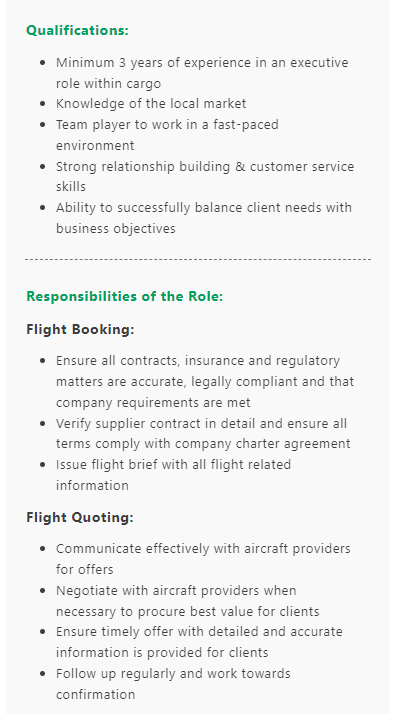This screenshot has height=714, width=400.
Task: Click the word confirmation at bottom
Action: click(x=96, y=694)
